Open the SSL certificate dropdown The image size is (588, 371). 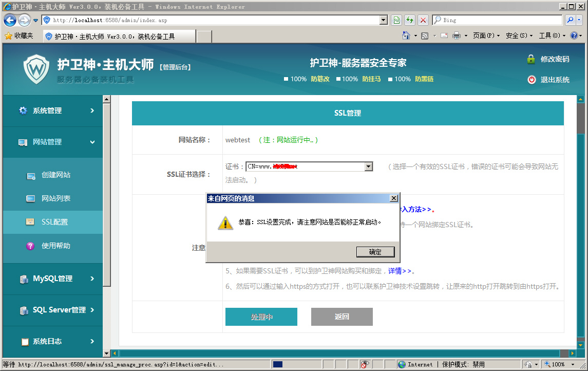368,166
